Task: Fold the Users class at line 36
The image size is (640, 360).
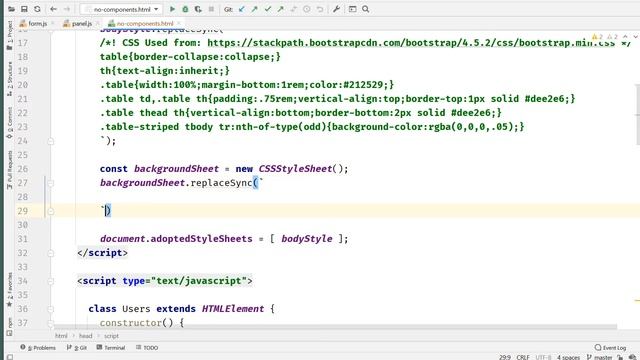Action: pos(51,309)
